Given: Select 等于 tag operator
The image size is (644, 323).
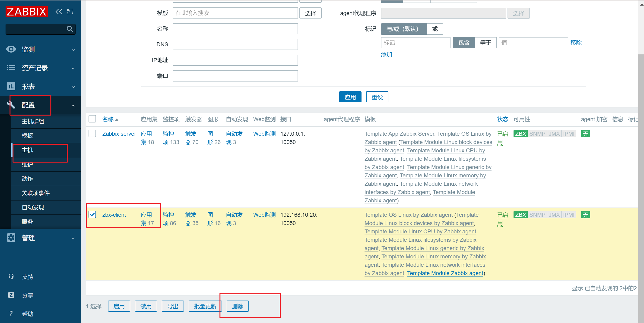Looking at the screenshot, I should (485, 42).
